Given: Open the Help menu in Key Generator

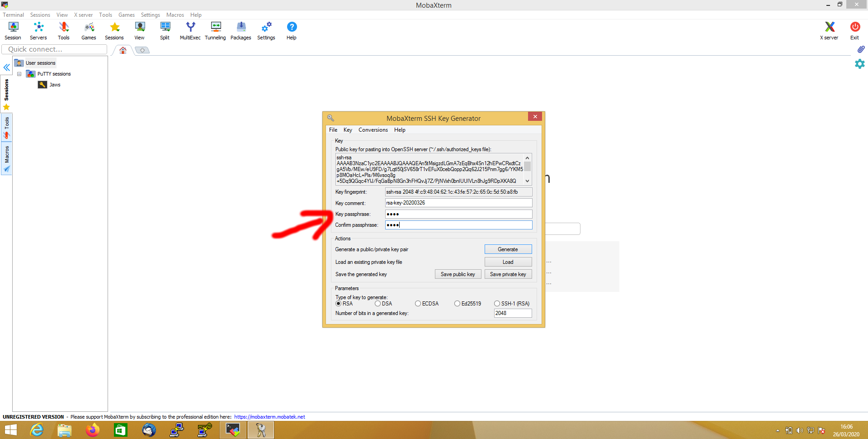Looking at the screenshot, I should pos(400,130).
